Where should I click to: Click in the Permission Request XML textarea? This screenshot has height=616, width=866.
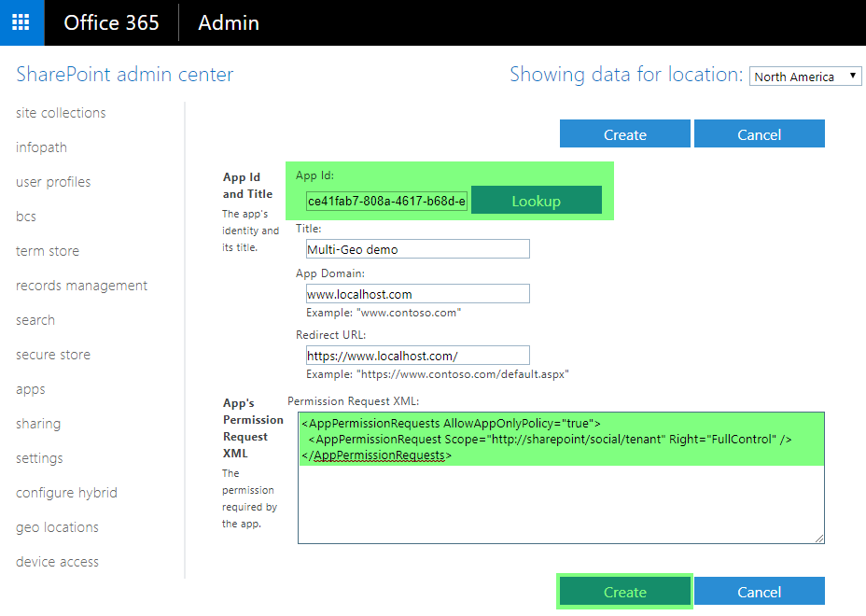tap(560, 476)
